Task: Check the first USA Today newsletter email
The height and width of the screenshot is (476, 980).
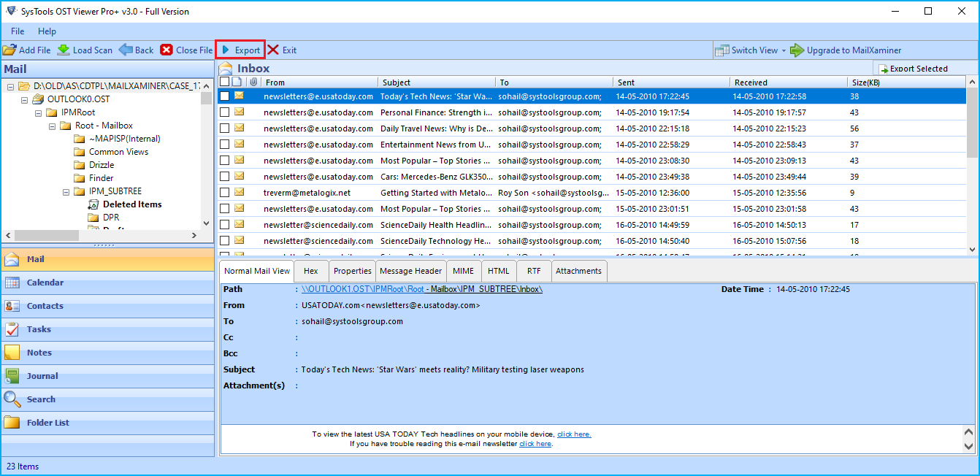Action: [224, 96]
